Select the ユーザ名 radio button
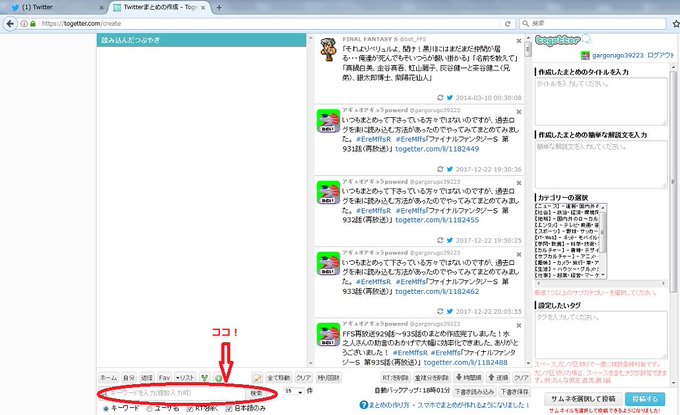Viewport: 680px width, 415px height. [x=149, y=408]
